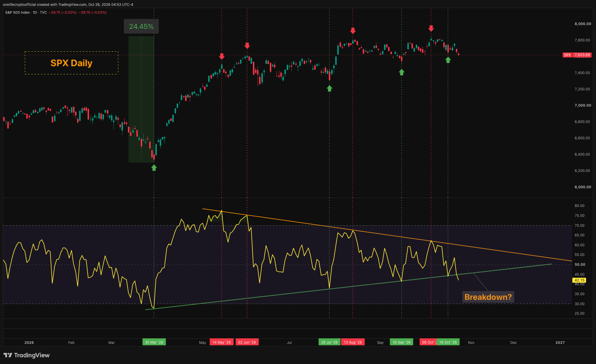Select the SPX Daily text box
The height and width of the screenshot is (364, 596).
click(72, 63)
